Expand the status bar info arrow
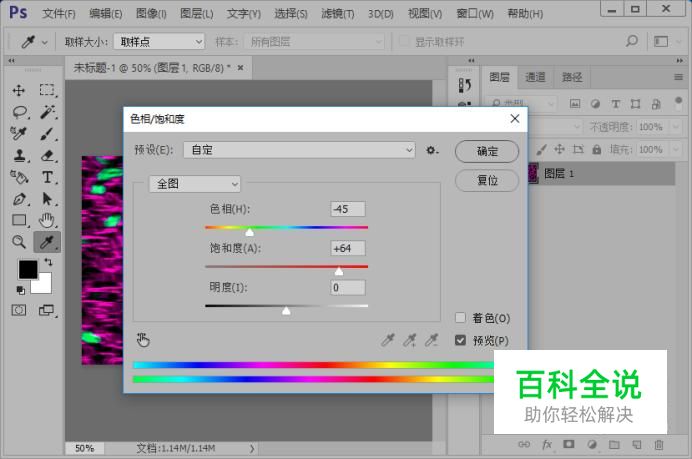 [252, 448]
